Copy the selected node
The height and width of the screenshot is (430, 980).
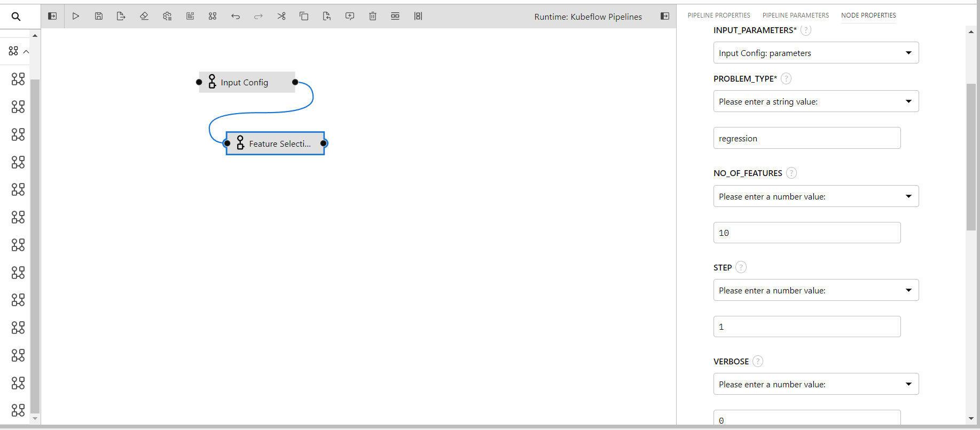304,16
